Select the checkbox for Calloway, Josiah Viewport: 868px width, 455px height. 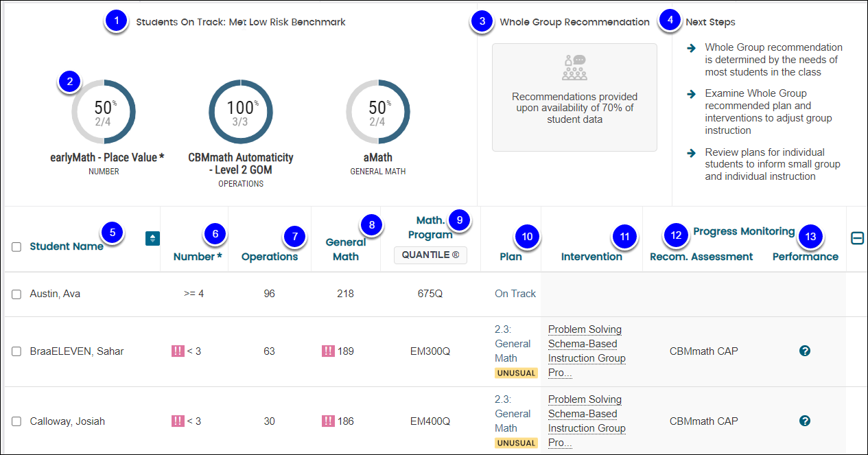[x=16, y=421]
